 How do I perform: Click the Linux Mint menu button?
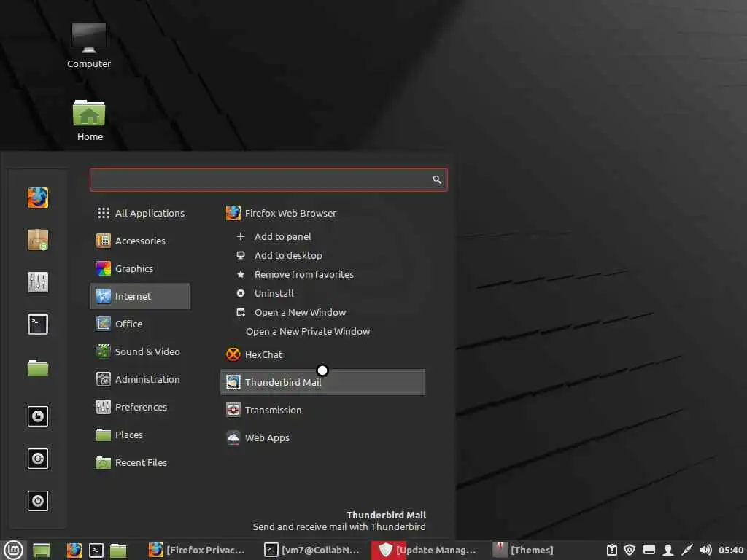click(13, 550)
